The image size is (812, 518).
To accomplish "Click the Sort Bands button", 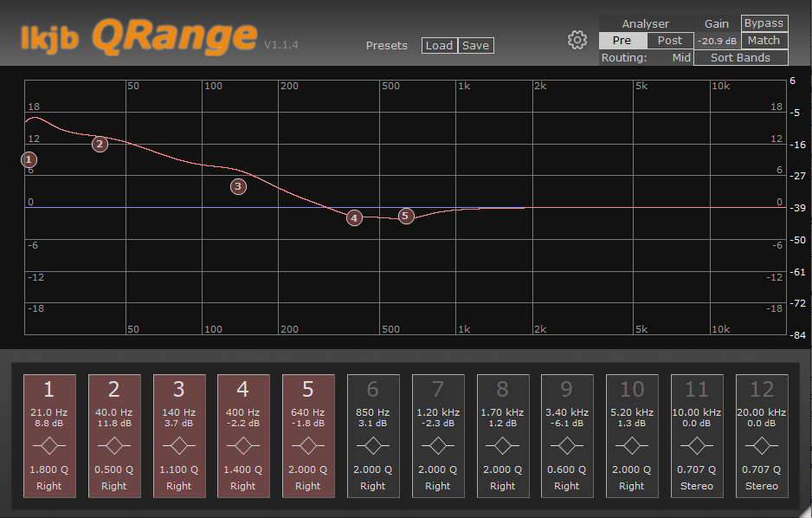I will (740, 57).
